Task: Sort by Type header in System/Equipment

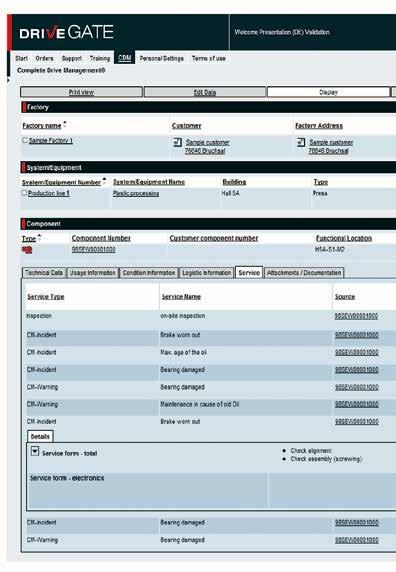Action: coord(321,182)
